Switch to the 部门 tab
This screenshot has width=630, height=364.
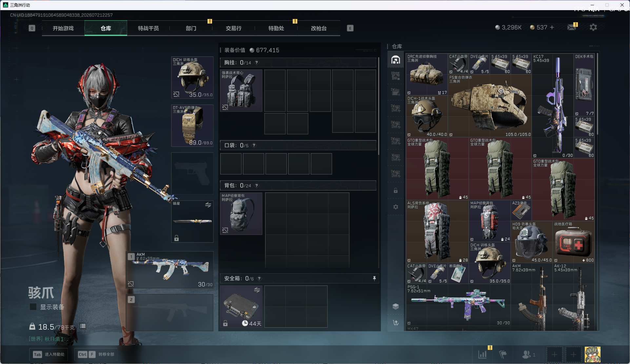[x=191, y=28]
